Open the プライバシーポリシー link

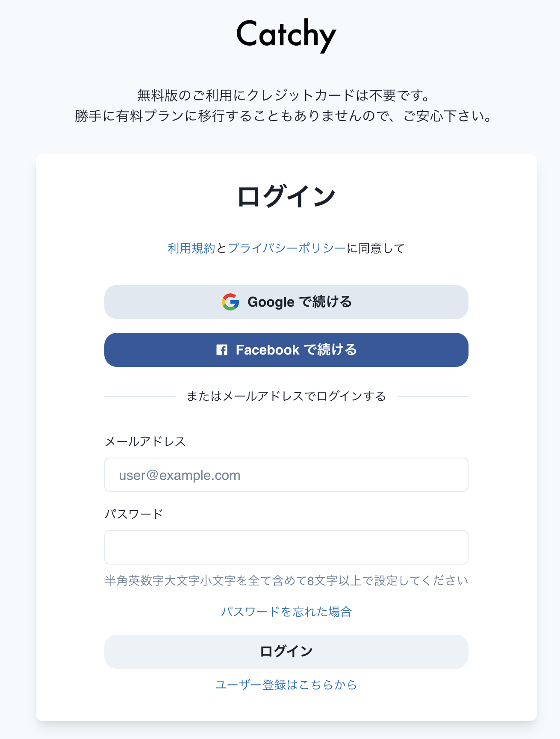coord(287,248)
